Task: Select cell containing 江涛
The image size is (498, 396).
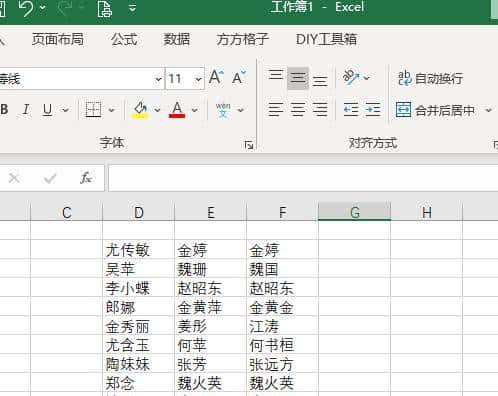Action: pyautogui.click(x=283, y=325)
